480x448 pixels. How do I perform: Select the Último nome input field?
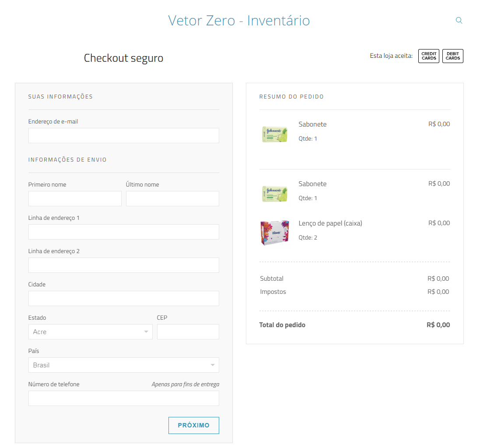point(172,199)
